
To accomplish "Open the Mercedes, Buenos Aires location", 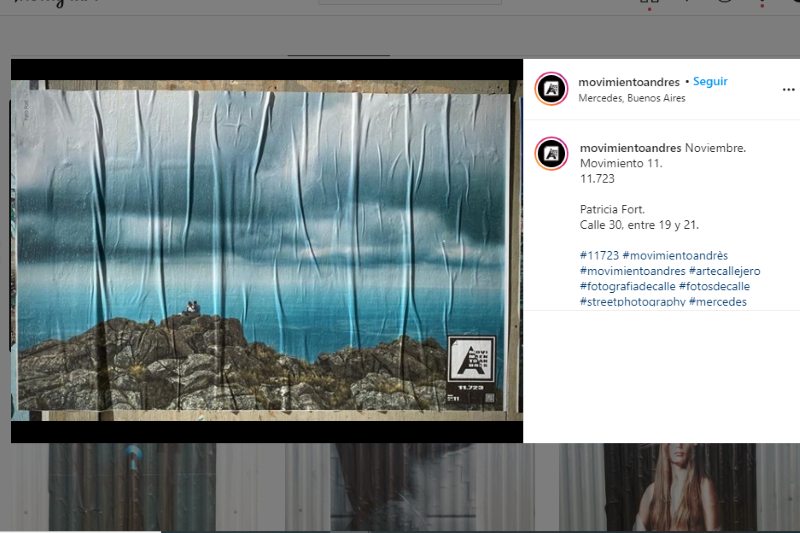I will pyautogui.click(x=632, y=98).
